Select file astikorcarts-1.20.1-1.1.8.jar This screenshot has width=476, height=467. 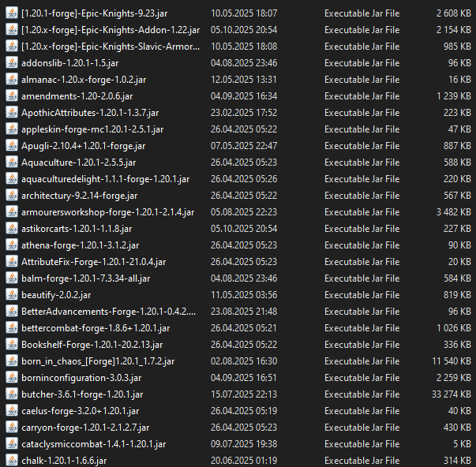[x=77, y=229]
